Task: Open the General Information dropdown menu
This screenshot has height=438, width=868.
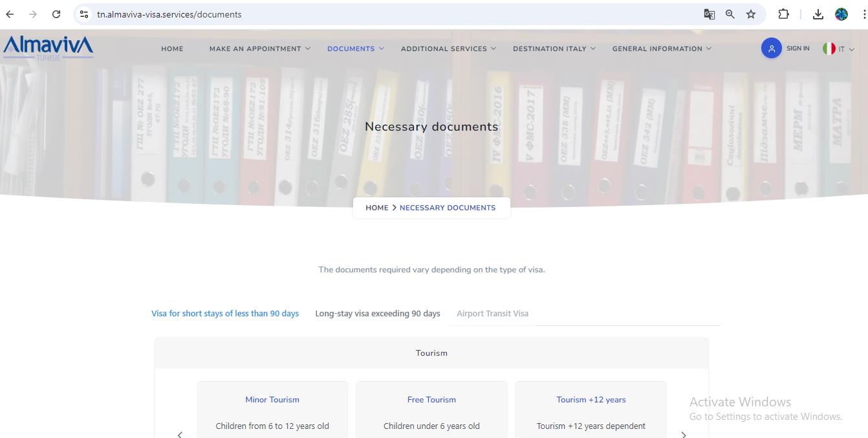Action: pyautogui.click(x=662, y=49)
